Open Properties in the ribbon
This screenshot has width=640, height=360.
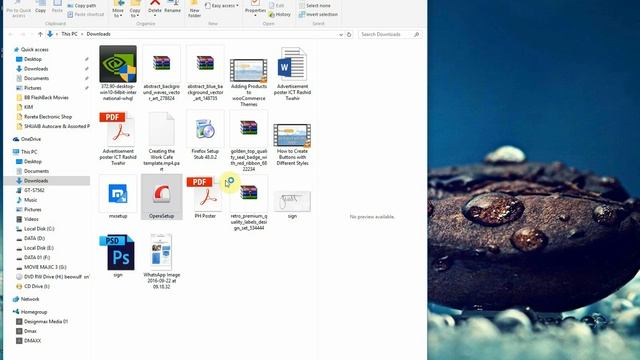pyautogui.click(x=255, y=8)
